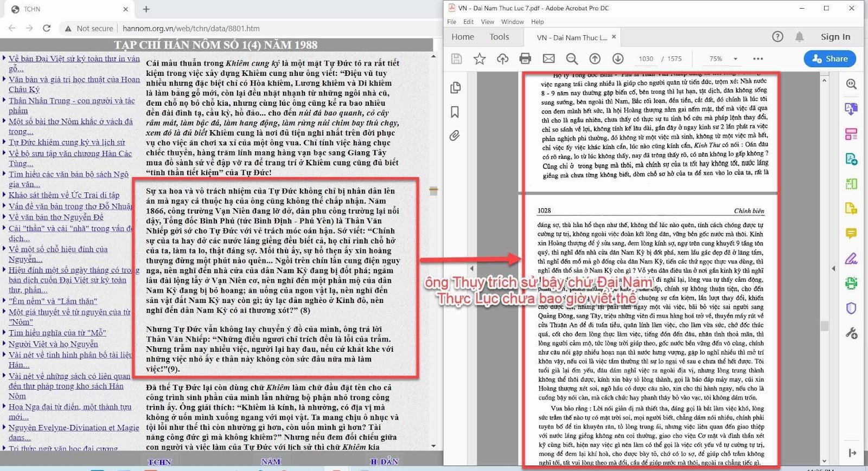
Task: Open the Fill & Sign pen tool
Action: coord(851,259)
